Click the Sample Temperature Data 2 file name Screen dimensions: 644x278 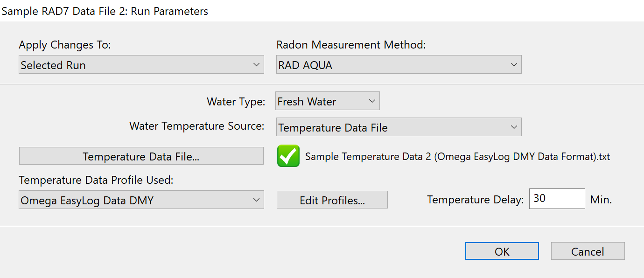(457, 157)
